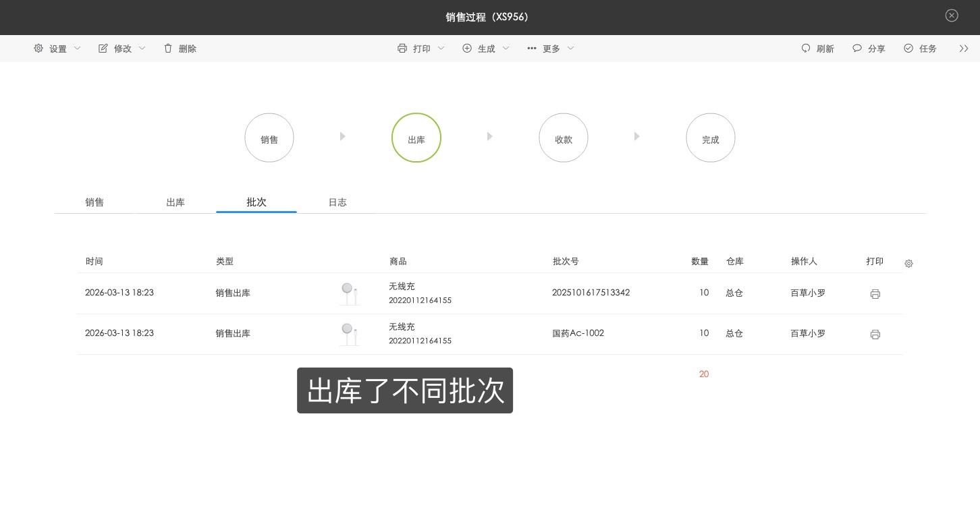Select the 修改 edit icon
Viewport: 980px width, 524px height.
coord(103,48)
